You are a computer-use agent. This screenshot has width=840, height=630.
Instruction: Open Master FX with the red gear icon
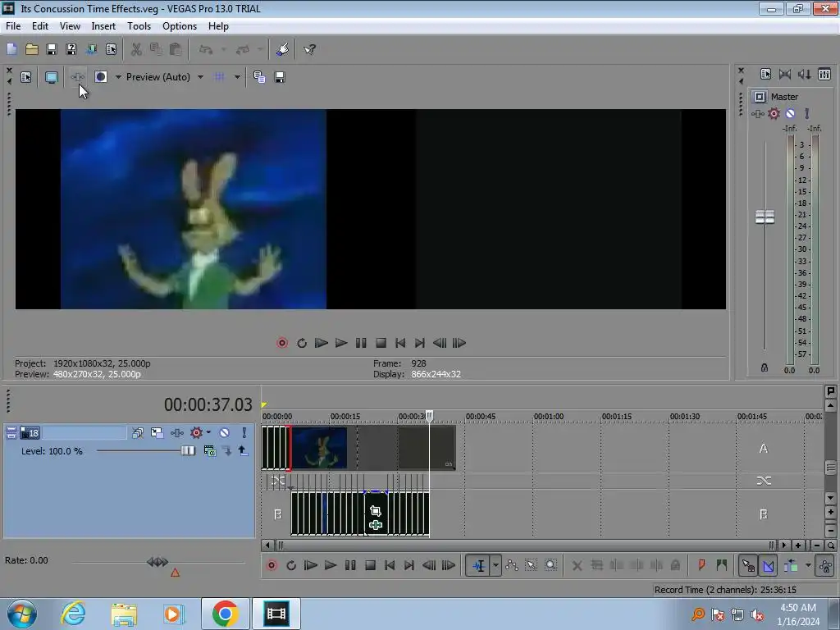click(774, 113)
